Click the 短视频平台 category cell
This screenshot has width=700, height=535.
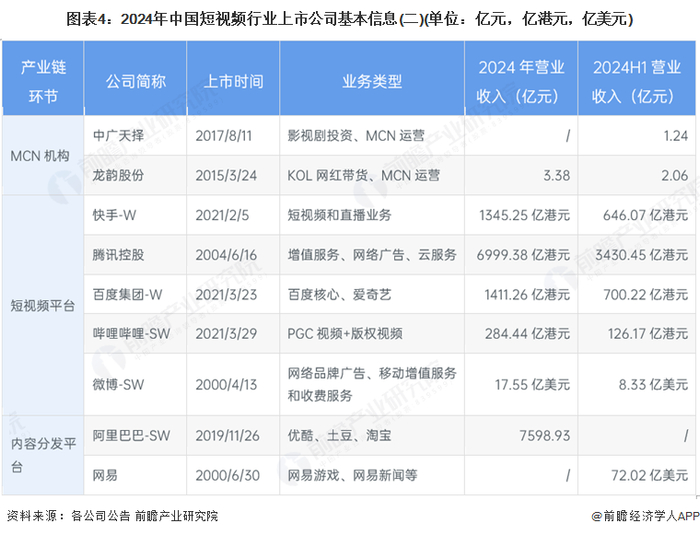tap(42, 305)
